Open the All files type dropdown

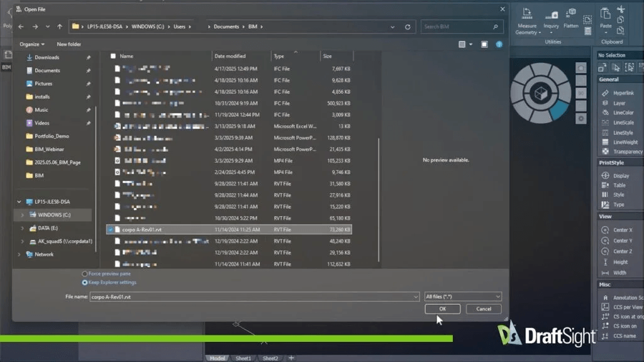click(x=463, y=297)
